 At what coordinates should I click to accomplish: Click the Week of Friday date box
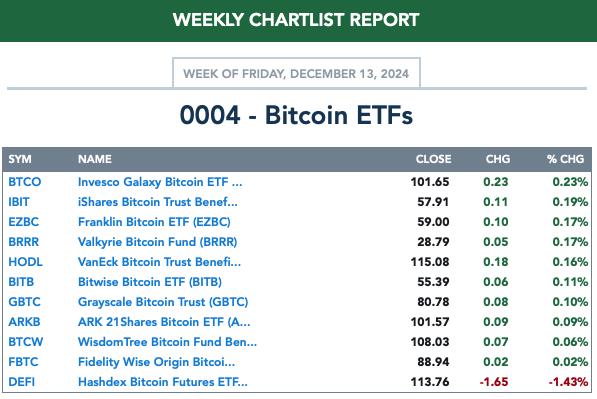tap(296, 73)
